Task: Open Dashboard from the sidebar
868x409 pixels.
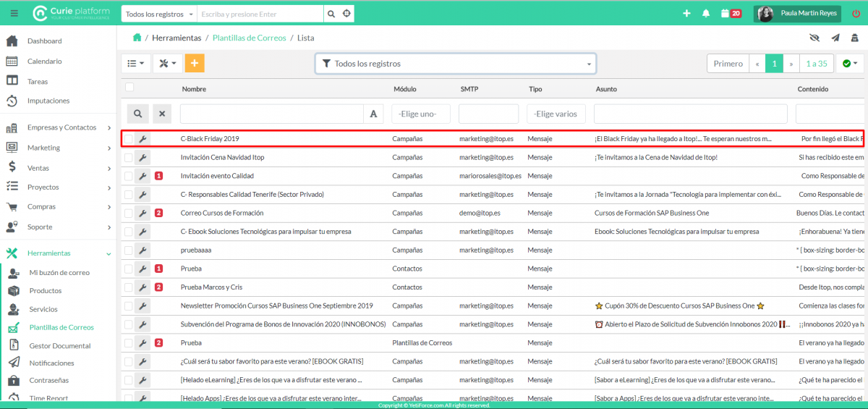Action: [44, 41]
